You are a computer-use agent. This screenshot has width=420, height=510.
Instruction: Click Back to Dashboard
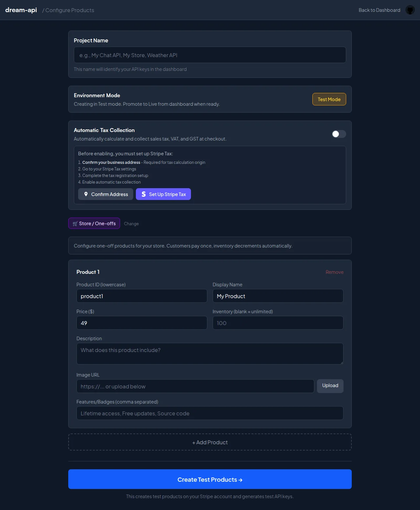click(379, 10)
